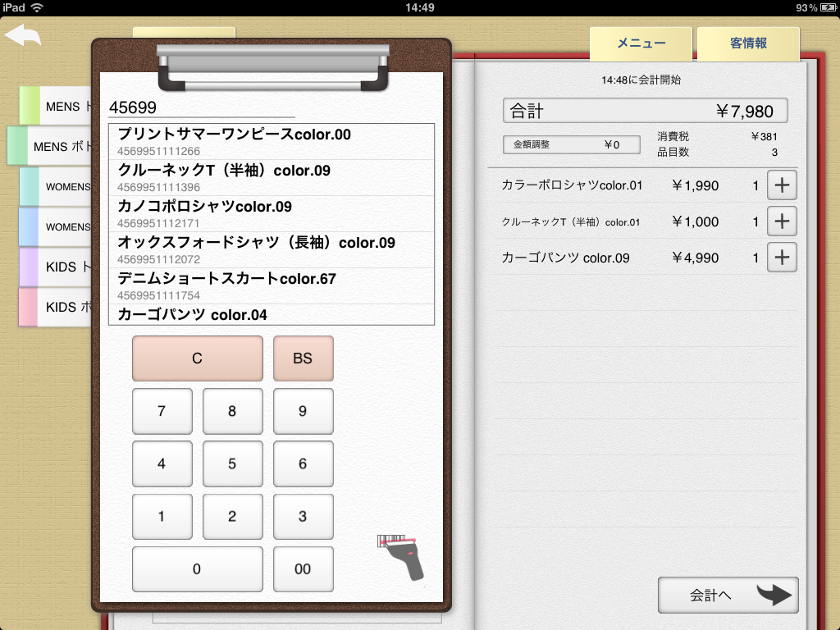Tap the double zero 00 key

coord(304,569)
